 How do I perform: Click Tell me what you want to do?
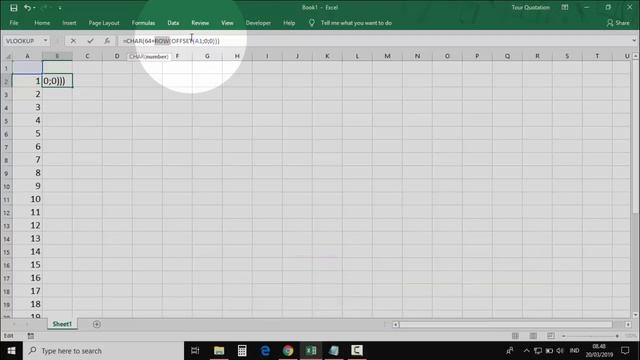click(356, 23)
